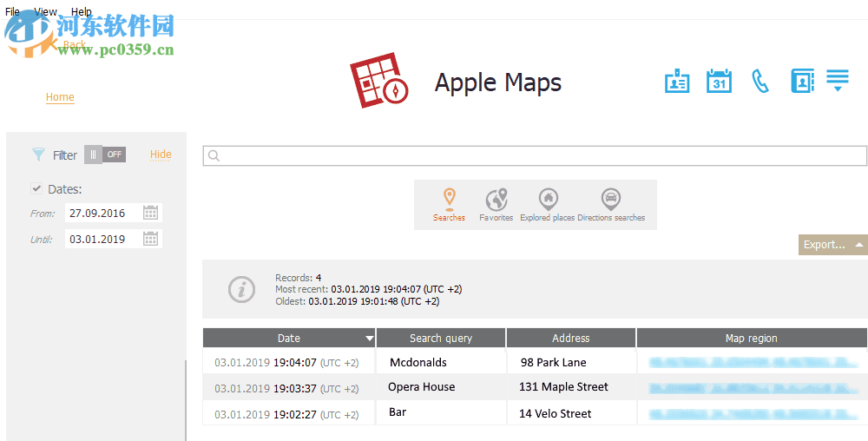
Task: Sort by Search query column
Action: pyautogui.click(x=441, y=338)
